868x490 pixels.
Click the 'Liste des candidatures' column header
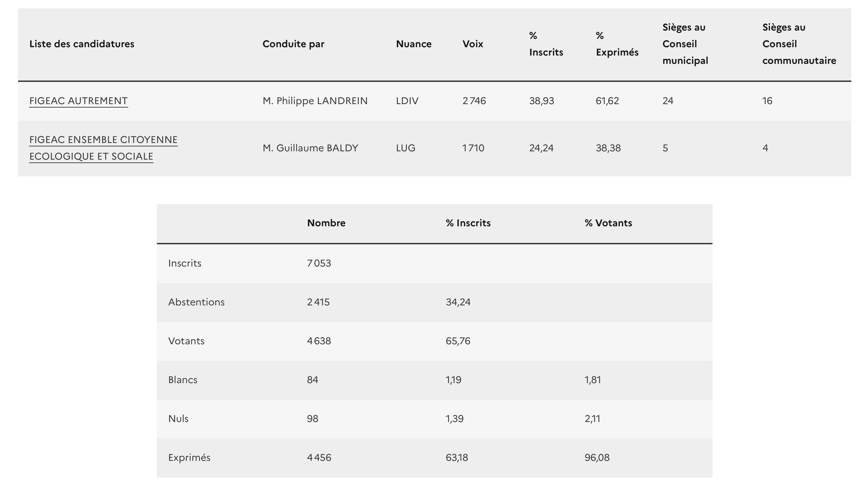82,44
